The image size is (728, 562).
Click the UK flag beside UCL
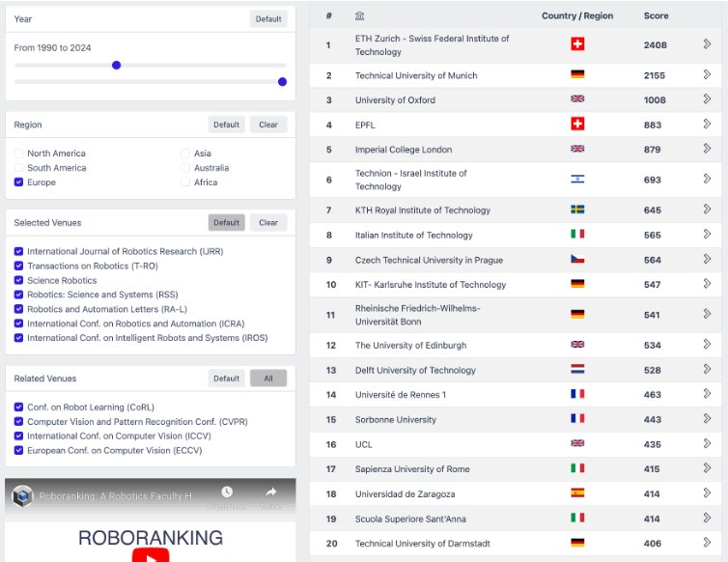click(x=577, y=443)
